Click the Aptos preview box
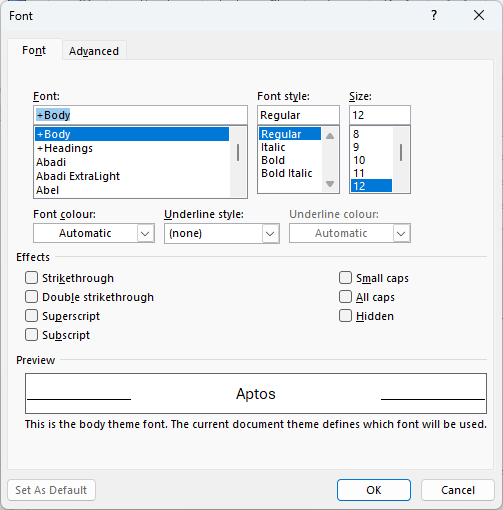 (x=256, y=394)
